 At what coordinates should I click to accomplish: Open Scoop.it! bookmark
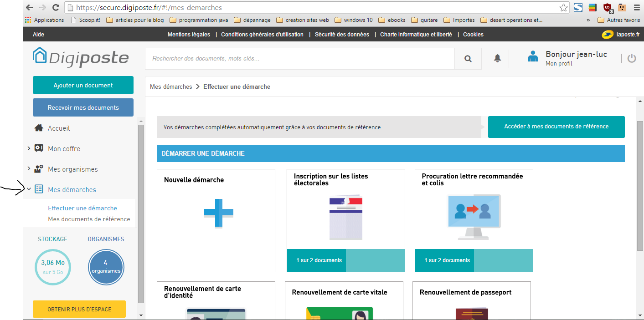pos(86,20)
